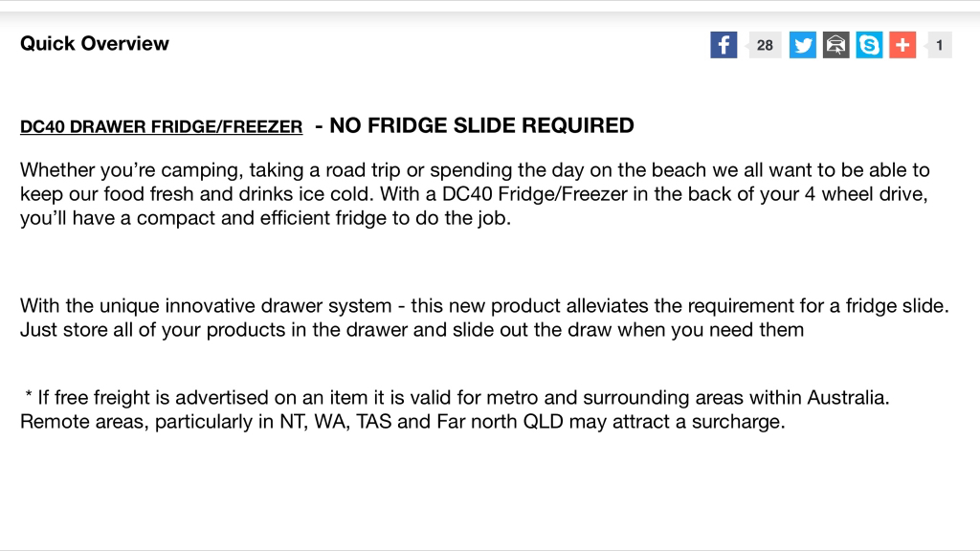Open more sharing options plus icon
The width and height of the screenshot is (980, 551).
[x=902, y=45]
